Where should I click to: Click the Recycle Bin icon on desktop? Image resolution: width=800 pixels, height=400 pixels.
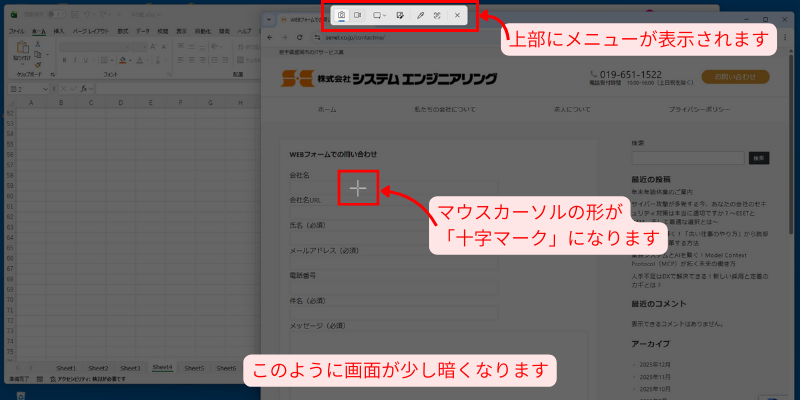[21, 395]
